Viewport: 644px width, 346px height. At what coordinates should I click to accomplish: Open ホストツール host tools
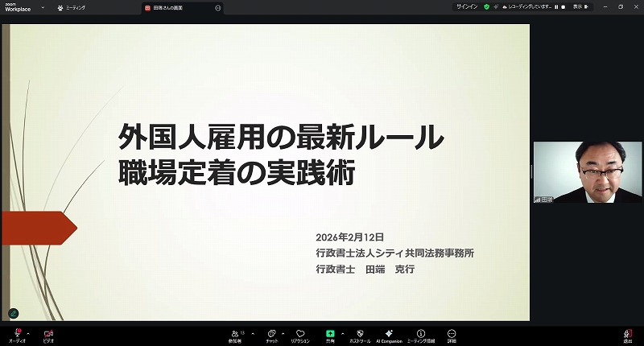(360, 334)
